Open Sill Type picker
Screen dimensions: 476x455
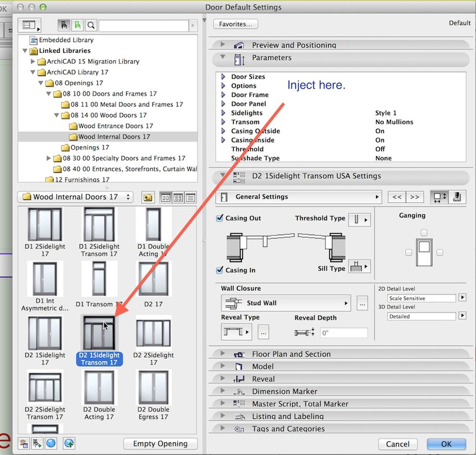[x=359, y=267]
